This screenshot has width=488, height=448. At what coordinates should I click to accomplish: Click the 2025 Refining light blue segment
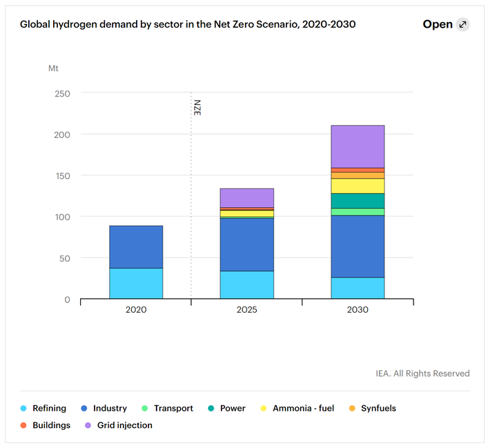(x=246, y=284)
